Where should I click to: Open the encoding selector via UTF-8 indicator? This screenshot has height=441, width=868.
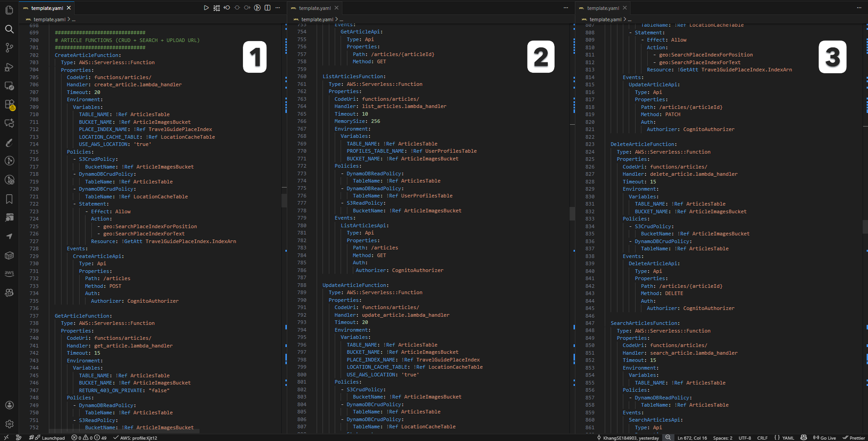click(x=745, y=437)
